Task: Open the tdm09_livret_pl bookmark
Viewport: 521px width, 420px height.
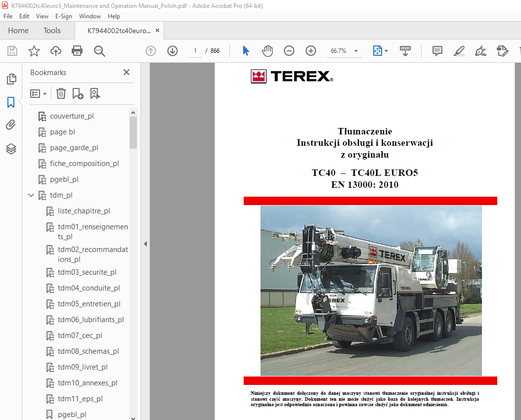Action: tap(83, 367)
